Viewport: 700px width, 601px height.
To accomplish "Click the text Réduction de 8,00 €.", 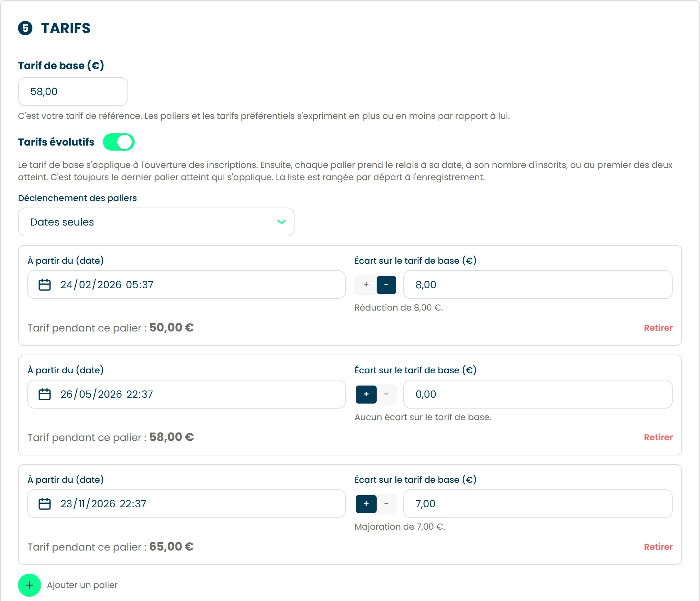I will tap(399, 308).
